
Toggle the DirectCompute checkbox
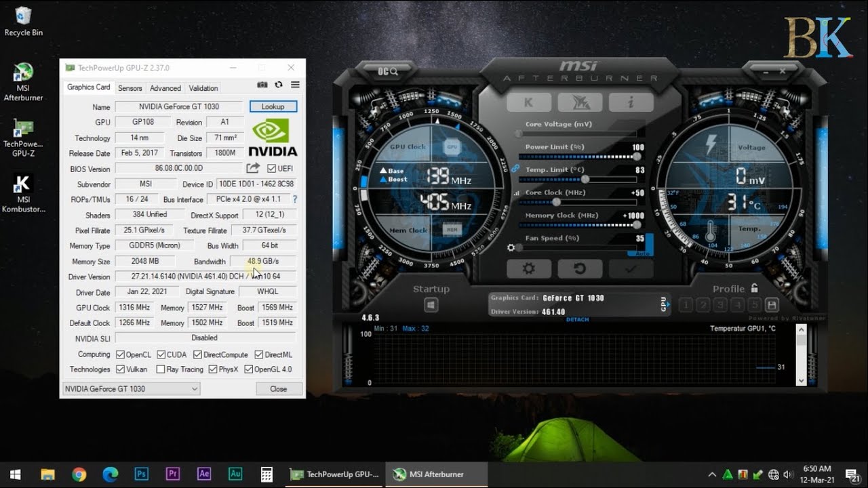click(197, 354)
